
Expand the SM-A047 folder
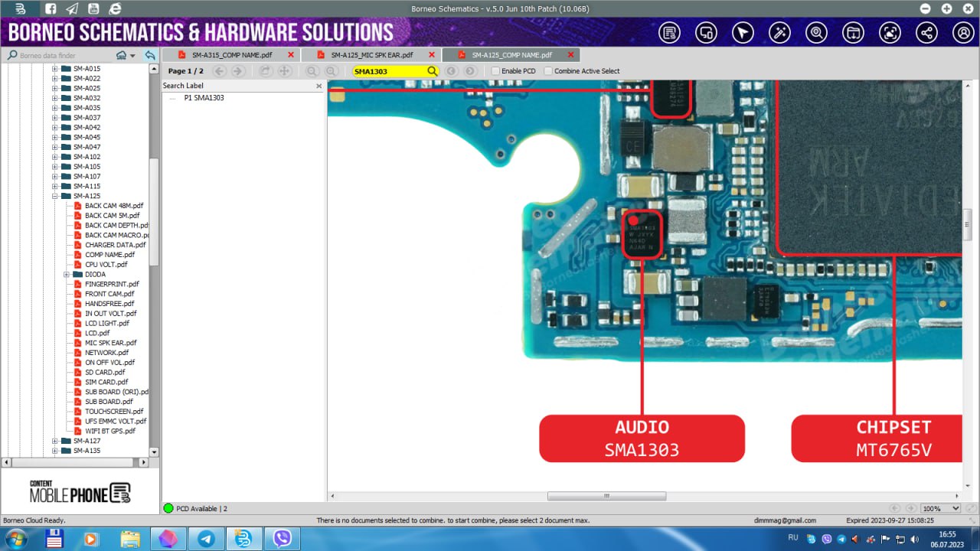[55, 147]
